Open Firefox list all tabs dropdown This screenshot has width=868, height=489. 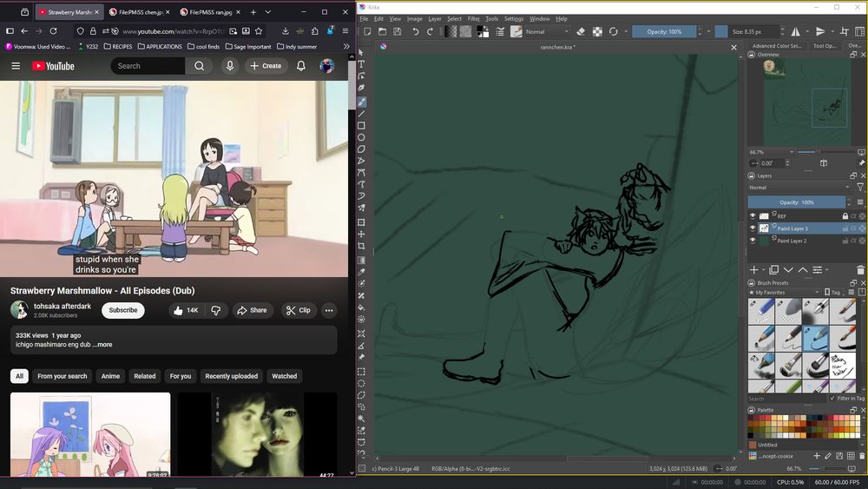click(268, 11)
